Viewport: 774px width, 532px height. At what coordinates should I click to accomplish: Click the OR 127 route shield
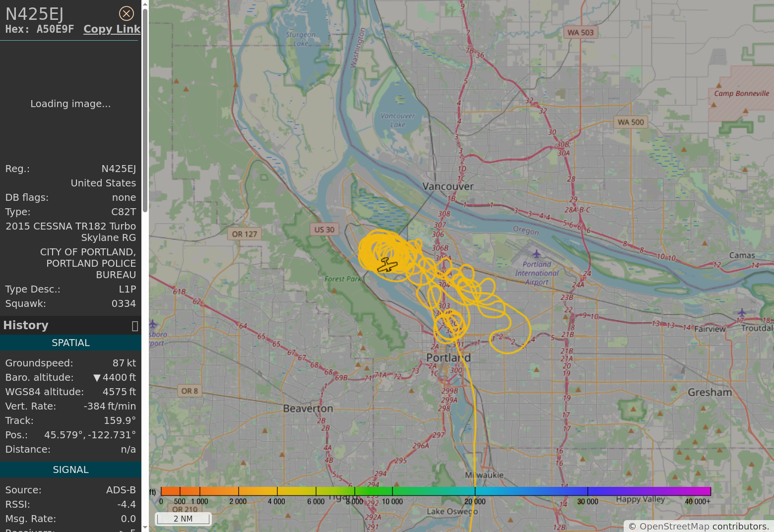(245, 234)
